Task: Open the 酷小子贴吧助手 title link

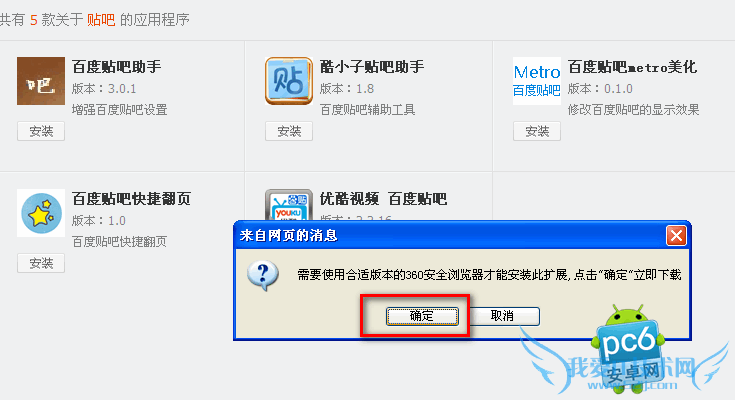Action: click(372, 67)
